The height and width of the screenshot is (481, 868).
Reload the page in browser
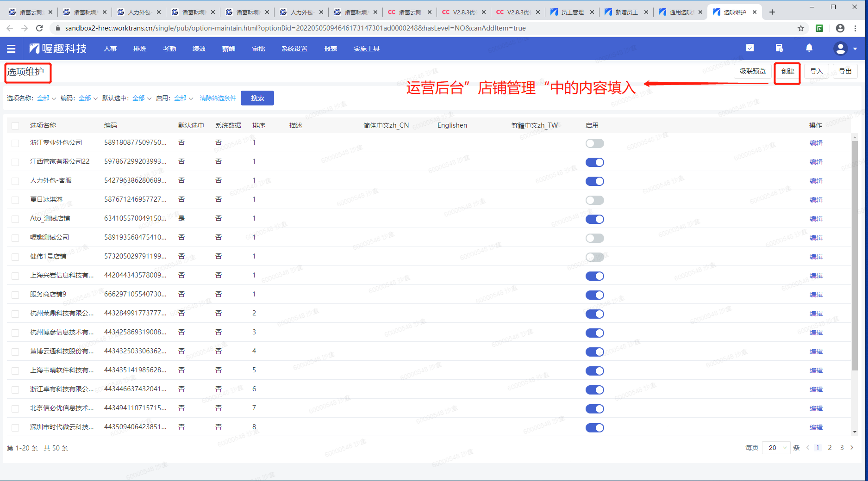(39, 28)
